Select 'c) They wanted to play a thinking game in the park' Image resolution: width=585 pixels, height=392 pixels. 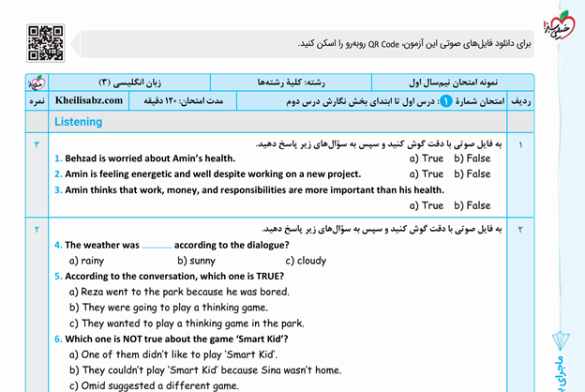(x=187, y=324)
